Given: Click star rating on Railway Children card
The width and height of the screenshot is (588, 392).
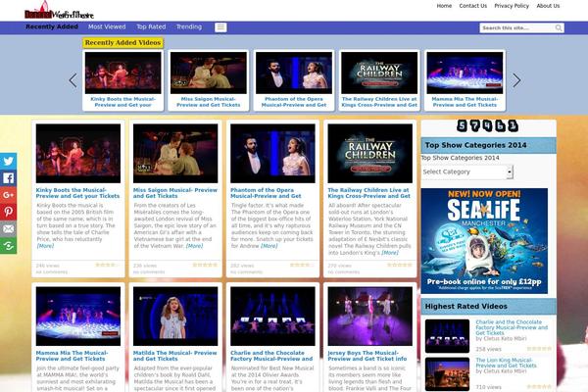Looking at the screenshot, I should click(400, 265).
